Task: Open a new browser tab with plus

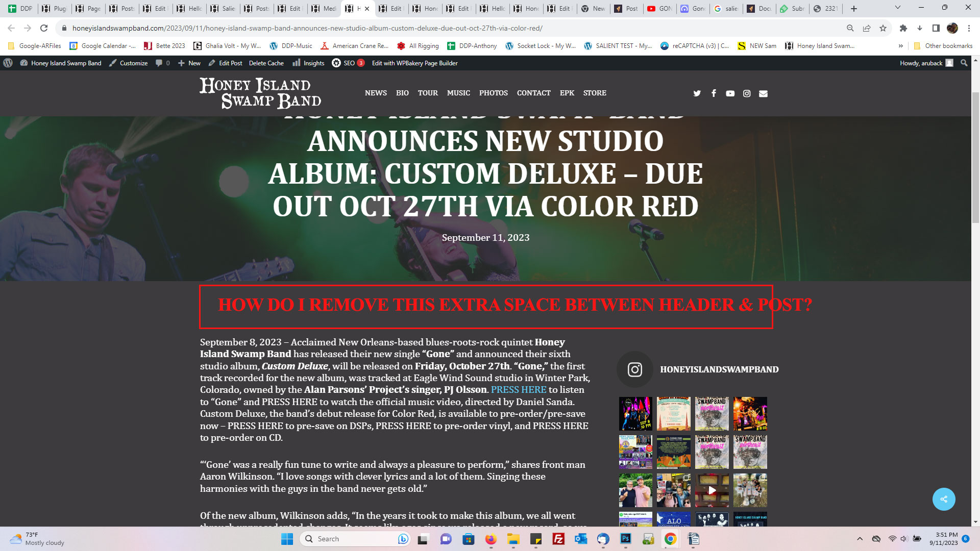Action: (854, 8)
